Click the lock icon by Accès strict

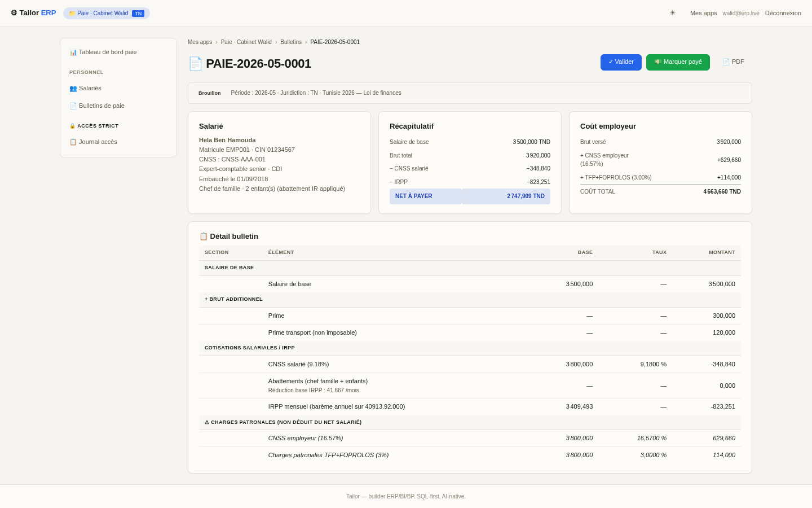click(x=72, y=126)
